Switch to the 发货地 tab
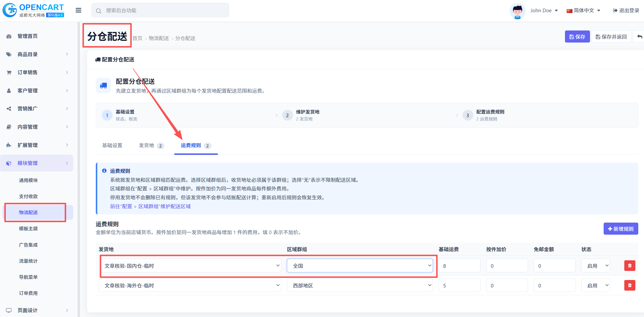 (x=151, y=145)
